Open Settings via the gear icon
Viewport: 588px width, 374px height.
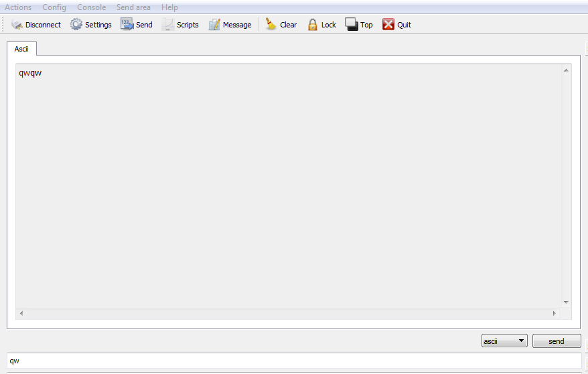tap(76, 24)
